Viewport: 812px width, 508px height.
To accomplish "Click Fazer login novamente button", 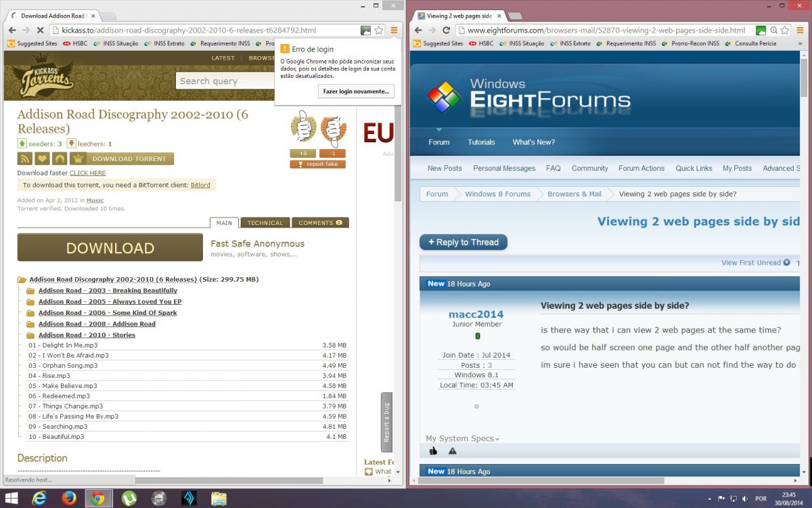I will click(356, 91).
